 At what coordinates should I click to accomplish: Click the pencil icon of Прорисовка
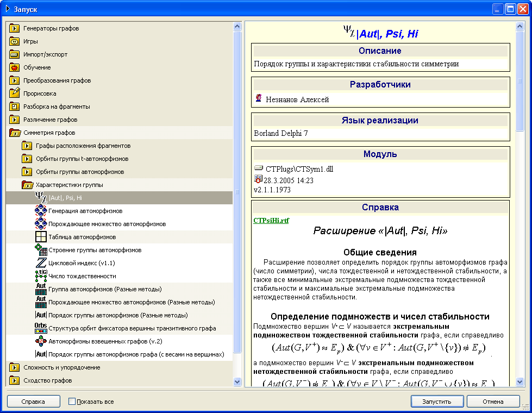click(x=14, y=93)
